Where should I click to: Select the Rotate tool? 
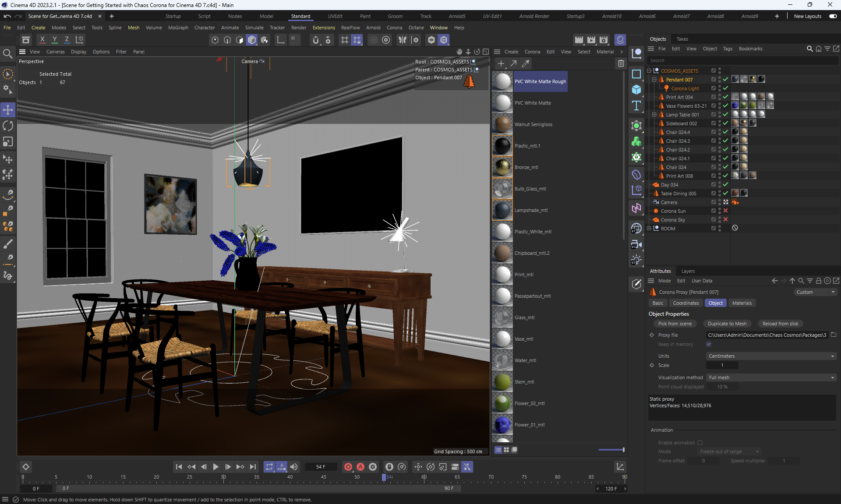pyautogui.click(x=8, y=126)
